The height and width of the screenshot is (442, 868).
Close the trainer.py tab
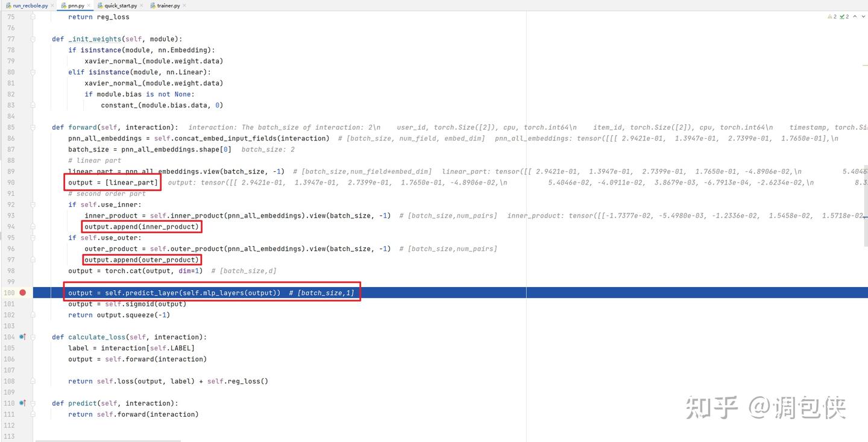point(184,5)
